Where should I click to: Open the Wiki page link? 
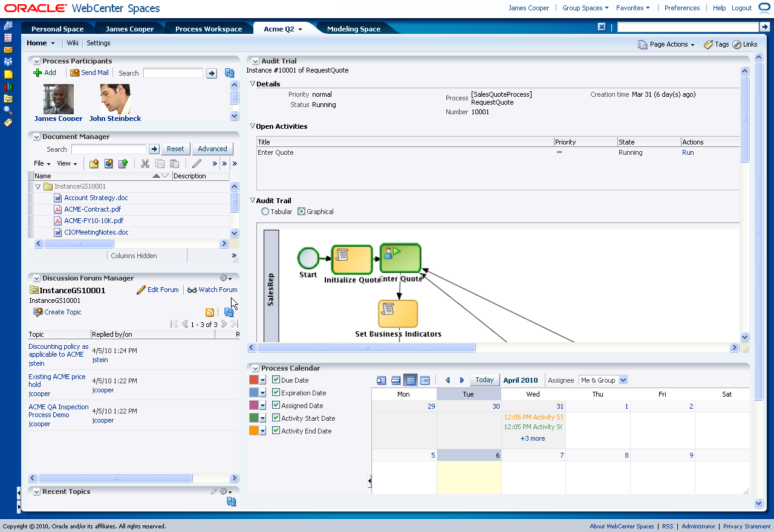[x=73, y=43]
